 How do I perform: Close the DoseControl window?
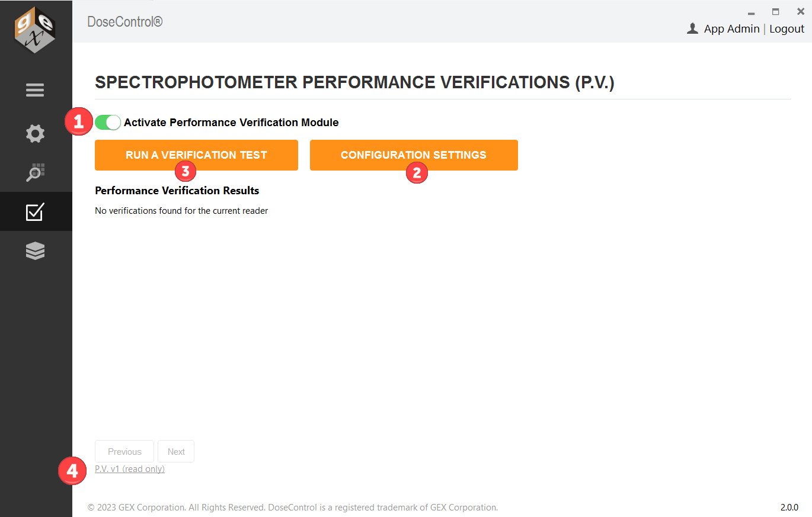pos(800,11)
